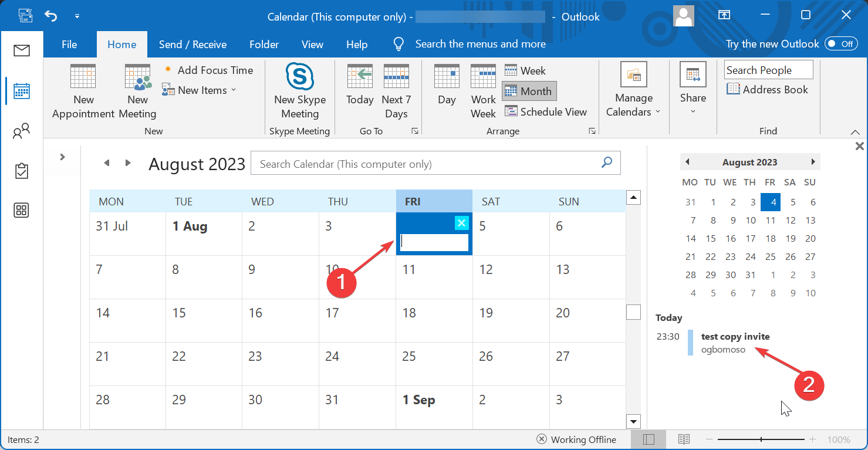Click the August 2023 mini calendar title

point(749,162)
